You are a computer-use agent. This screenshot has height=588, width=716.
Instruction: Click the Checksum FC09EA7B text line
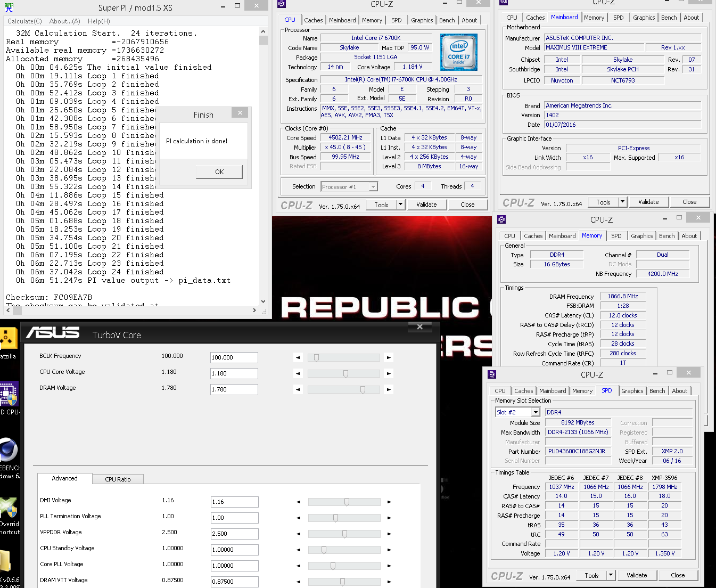[49, 297]
